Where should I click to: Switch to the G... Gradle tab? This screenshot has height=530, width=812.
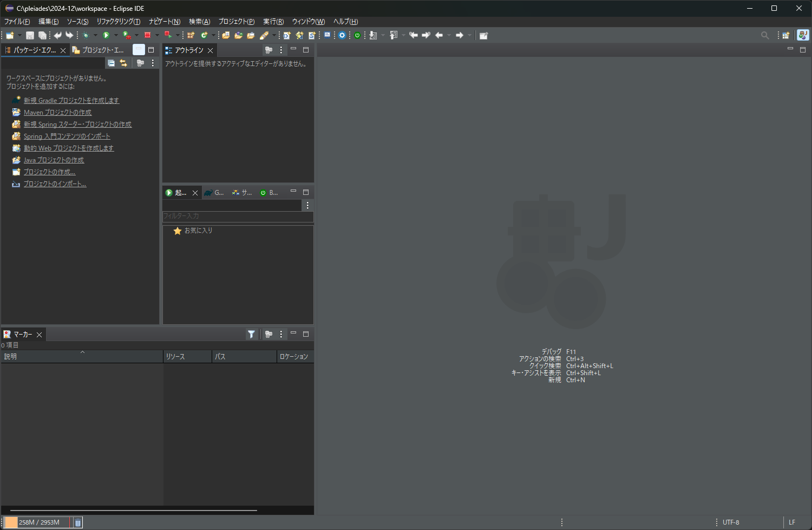click(214, 192)
